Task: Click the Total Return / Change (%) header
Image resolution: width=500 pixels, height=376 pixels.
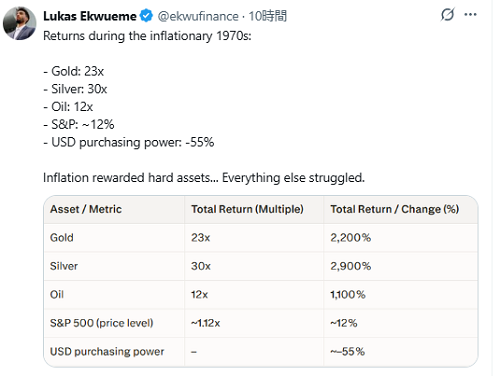Action: tap(395, 209)
